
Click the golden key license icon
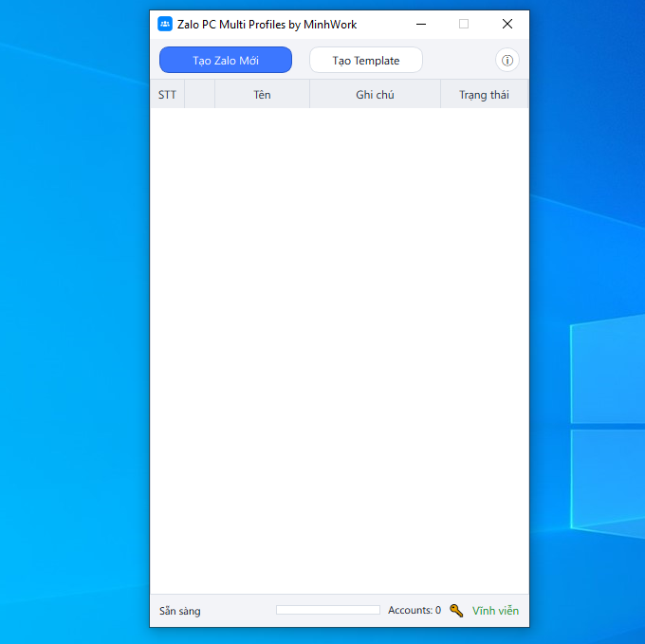456,611
